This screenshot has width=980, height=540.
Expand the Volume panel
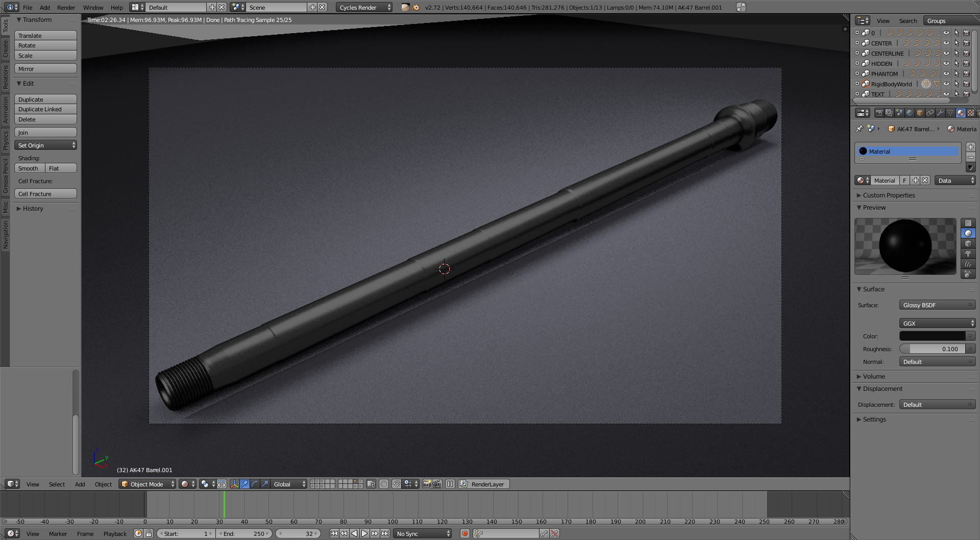874,376
